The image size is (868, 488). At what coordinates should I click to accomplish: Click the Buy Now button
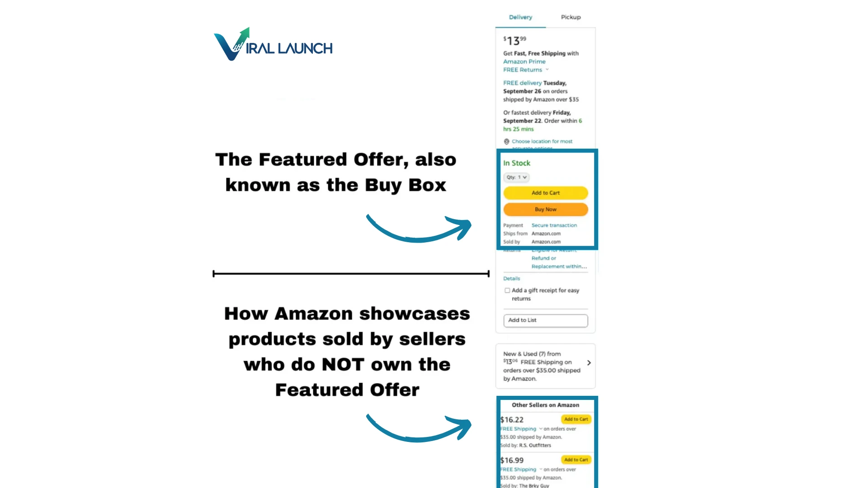point(544,209)
